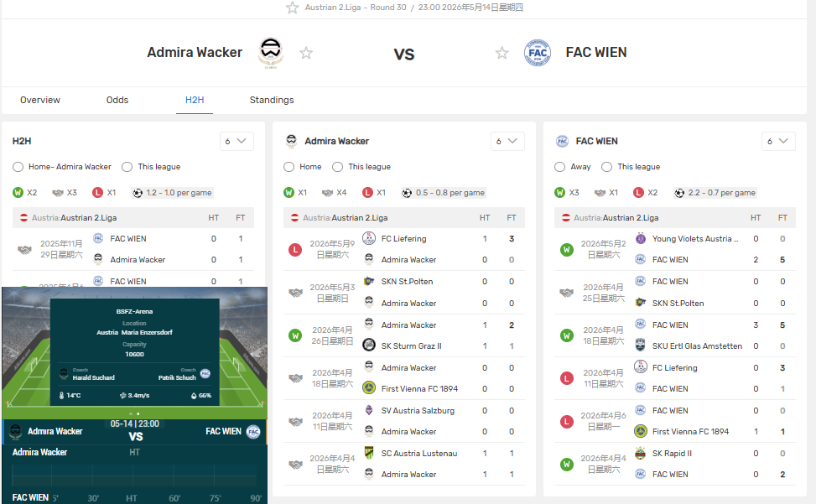
Task: Click FC Liefering logo in FAC WIEN panel
Action: click(x=641, y=366)
